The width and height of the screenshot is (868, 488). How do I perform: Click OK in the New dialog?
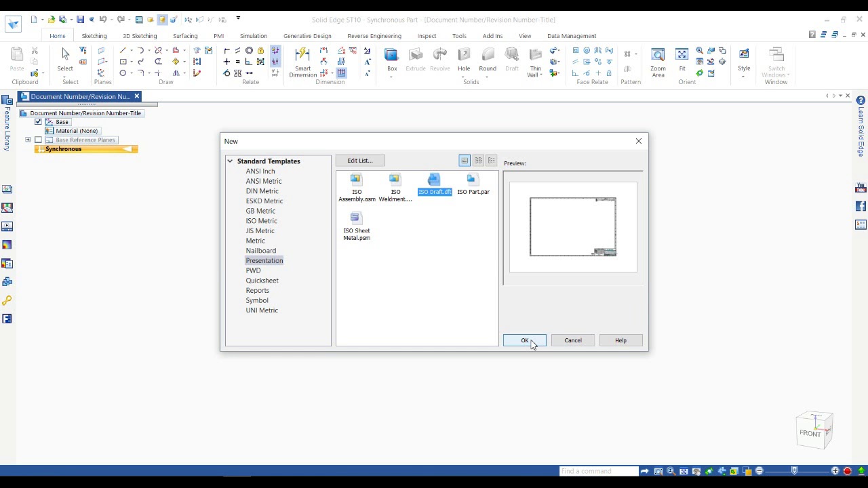[524, 340]
